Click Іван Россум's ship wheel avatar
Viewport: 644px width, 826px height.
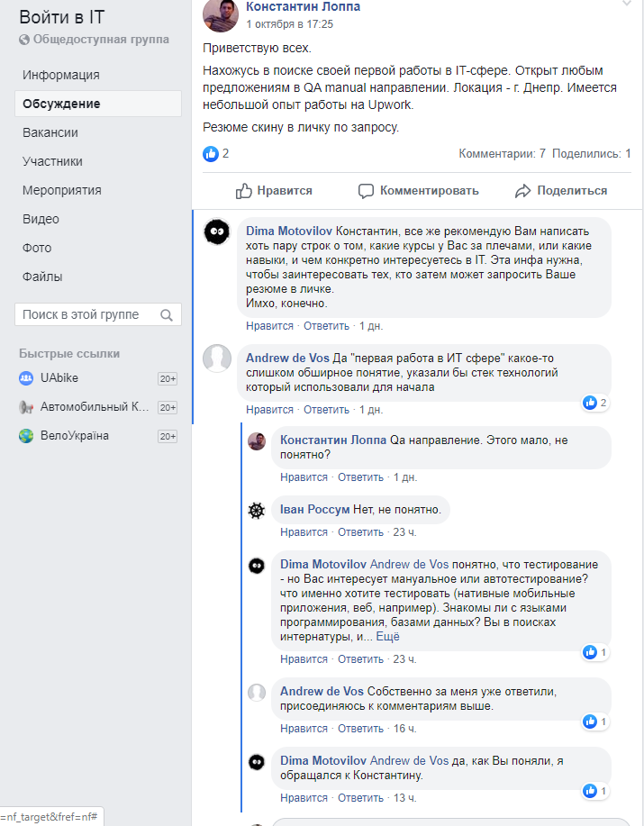click(x=257, y=511)
